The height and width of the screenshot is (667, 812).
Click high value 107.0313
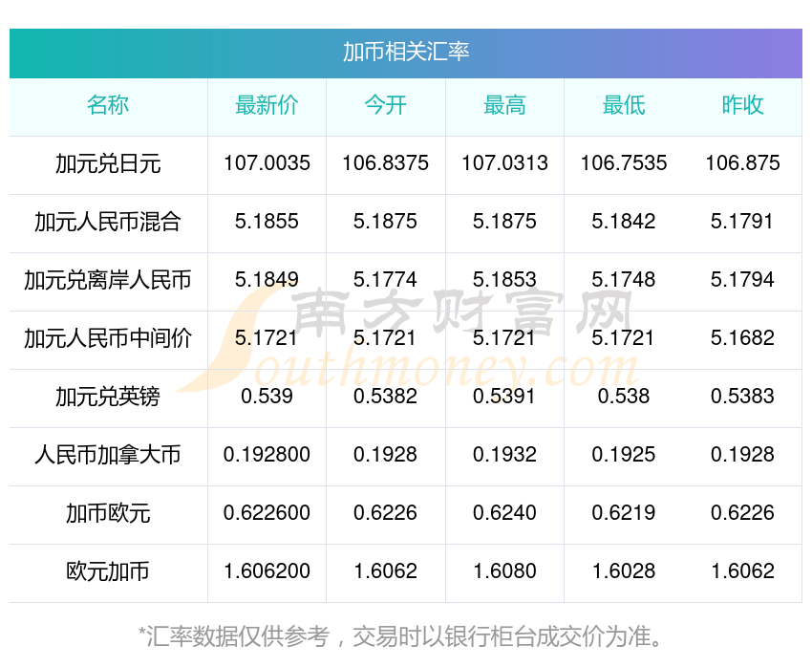pos(505,163)
